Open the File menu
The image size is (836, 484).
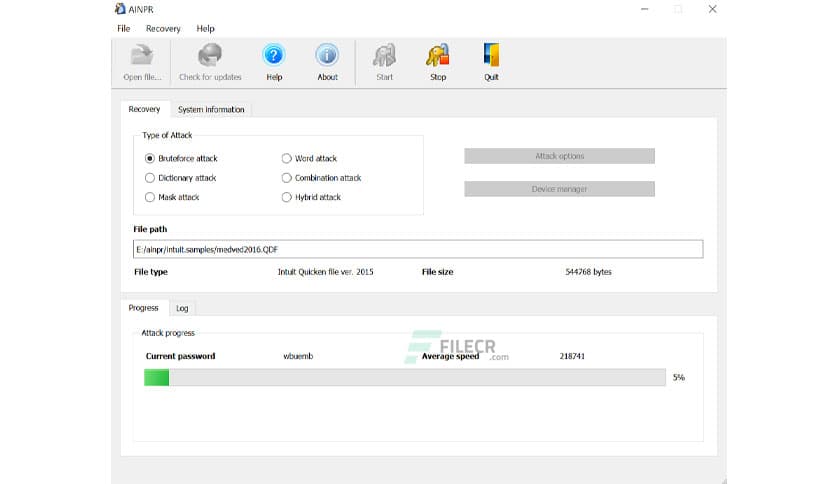click(124, 29)
